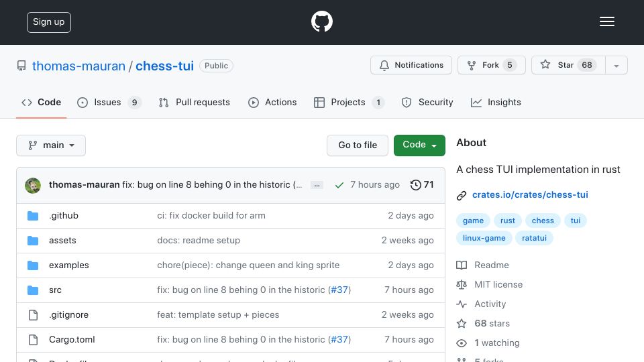Select the tui topic tag
Screen dimensions: 644x362
point(576,221)
